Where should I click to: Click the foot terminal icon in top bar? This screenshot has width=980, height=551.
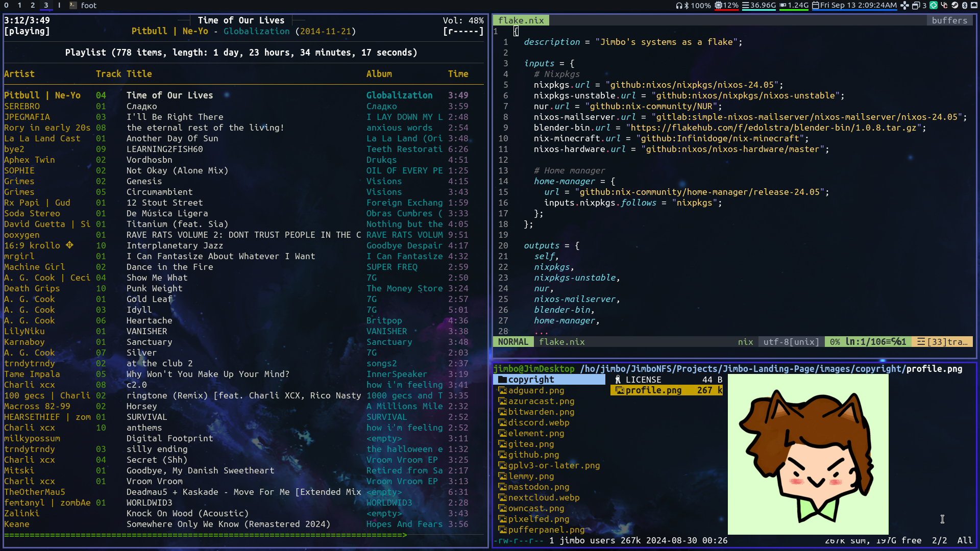[73, 6]
